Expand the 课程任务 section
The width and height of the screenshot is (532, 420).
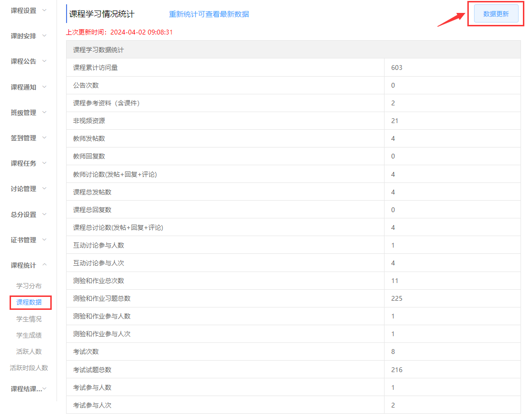29,163
